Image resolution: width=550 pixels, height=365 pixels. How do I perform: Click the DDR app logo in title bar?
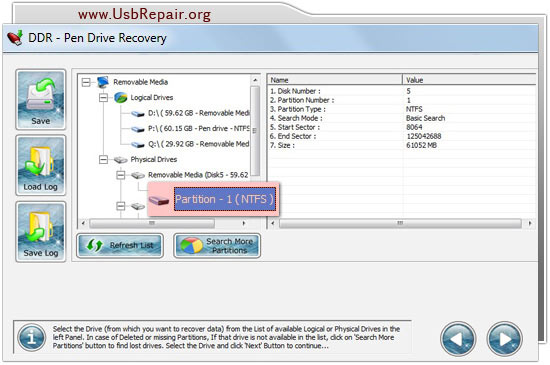pos(15,38)
